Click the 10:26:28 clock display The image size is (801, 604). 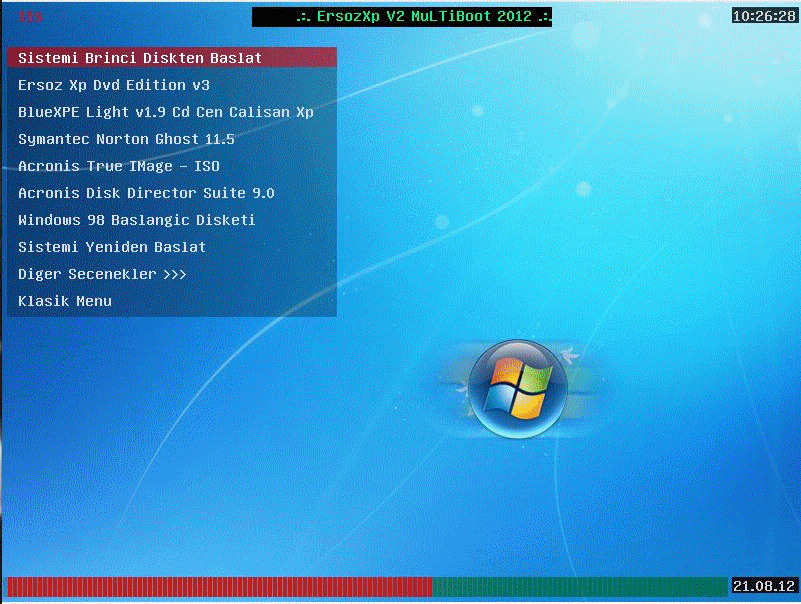pyautogui.click(x=764, y=16)
